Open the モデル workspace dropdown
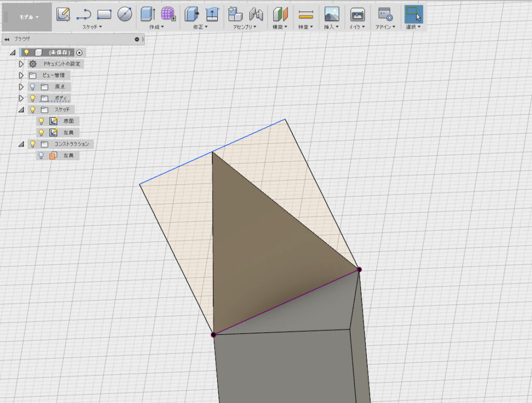Image resolution: width=532 pixels, height=403 pixels. [x=29, y=17]
